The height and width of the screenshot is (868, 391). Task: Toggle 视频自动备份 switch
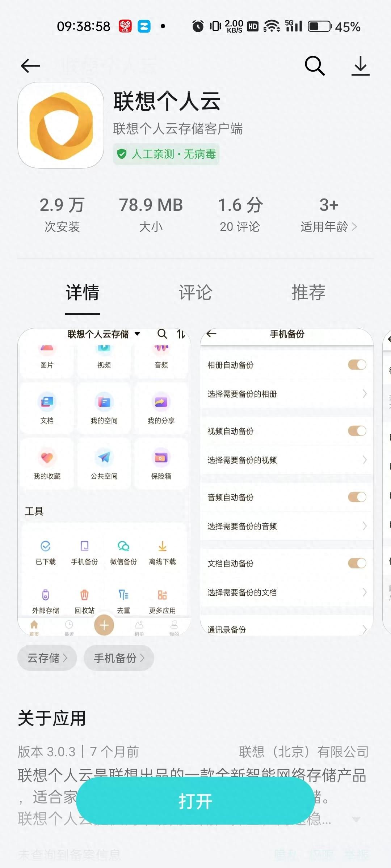357,431
